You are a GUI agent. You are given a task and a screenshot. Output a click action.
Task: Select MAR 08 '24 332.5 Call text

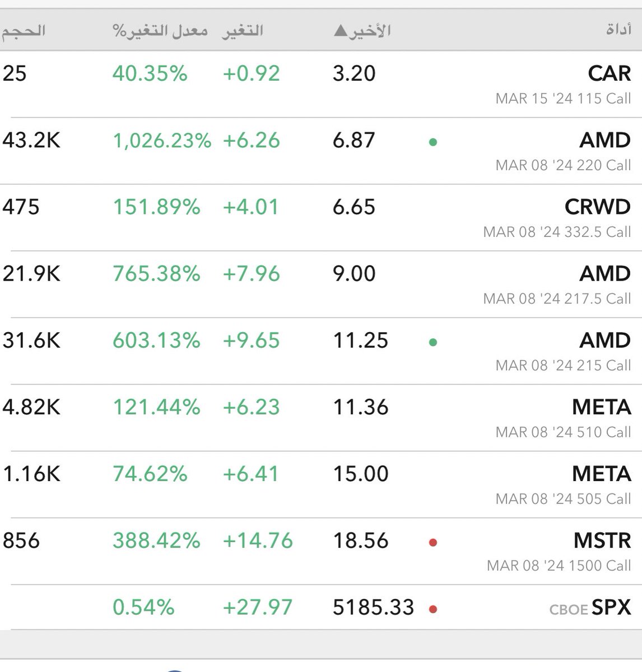point(557,232)
